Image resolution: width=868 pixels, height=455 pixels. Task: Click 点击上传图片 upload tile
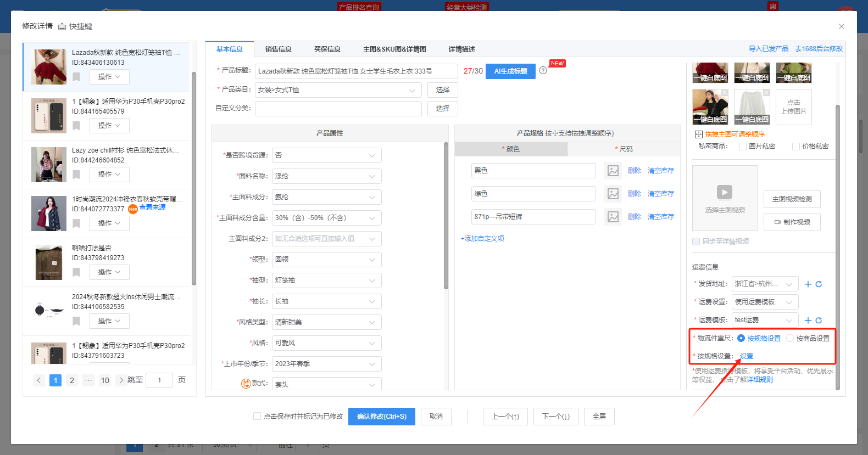click(794, 107)
